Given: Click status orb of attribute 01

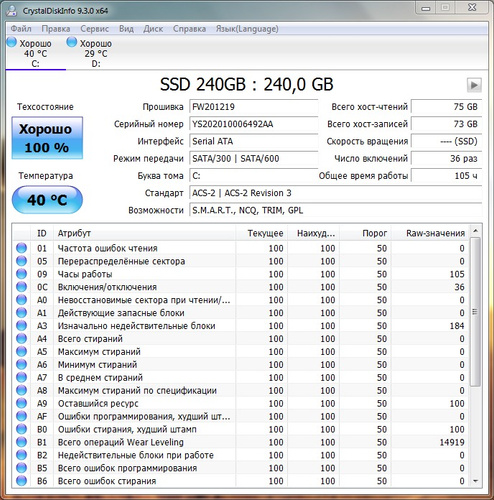Looking at the screenshot, I should [22, 248].
